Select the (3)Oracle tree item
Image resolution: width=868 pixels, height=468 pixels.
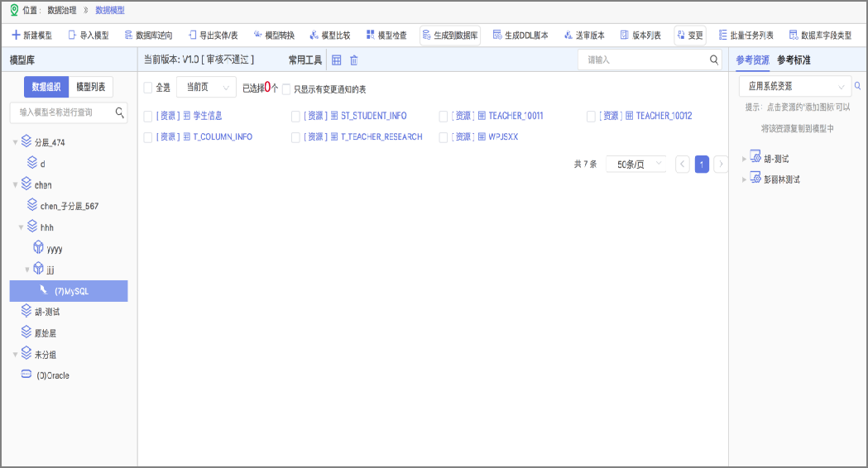pyautogui.click(x=53, y=375)
